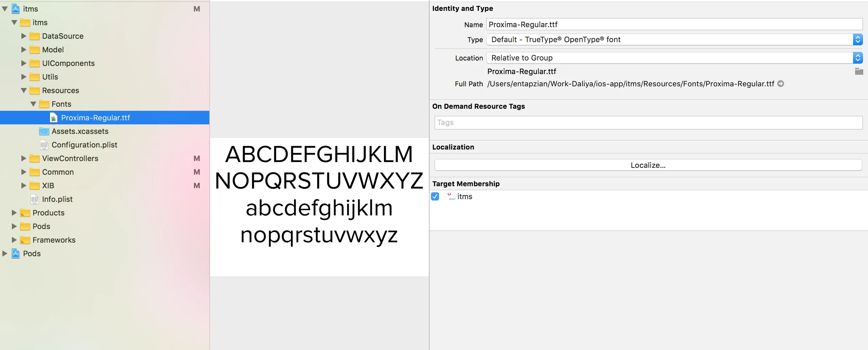
Task: Expand the ViewControllers folder
Action: pyautogui.click(x=24, y=158)
